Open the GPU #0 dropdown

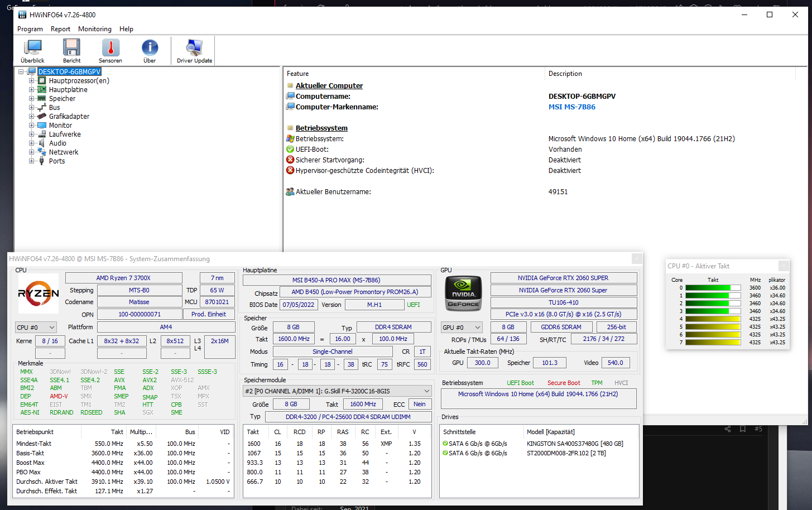click(462, 328)
